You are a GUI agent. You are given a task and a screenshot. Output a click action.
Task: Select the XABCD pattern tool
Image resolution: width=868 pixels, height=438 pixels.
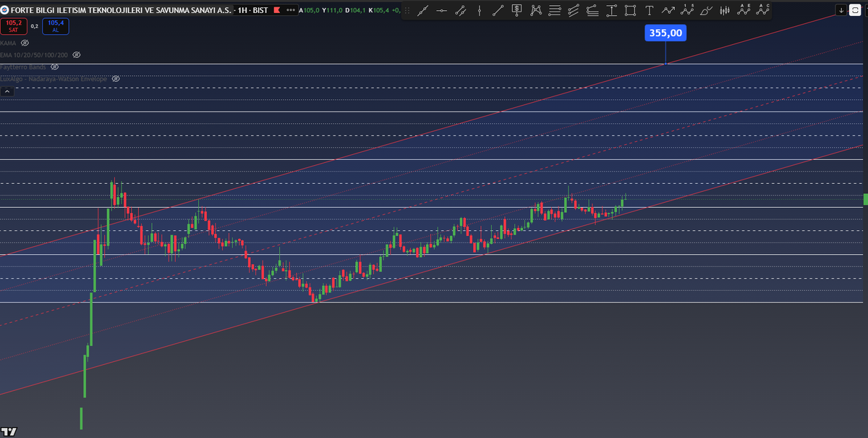pyautogui.click(x=536, y=10)
